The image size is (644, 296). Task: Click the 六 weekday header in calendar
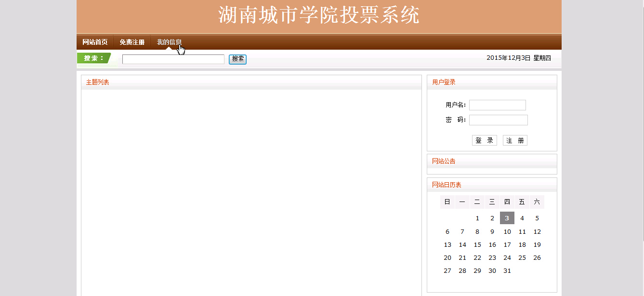click(537, 202)
